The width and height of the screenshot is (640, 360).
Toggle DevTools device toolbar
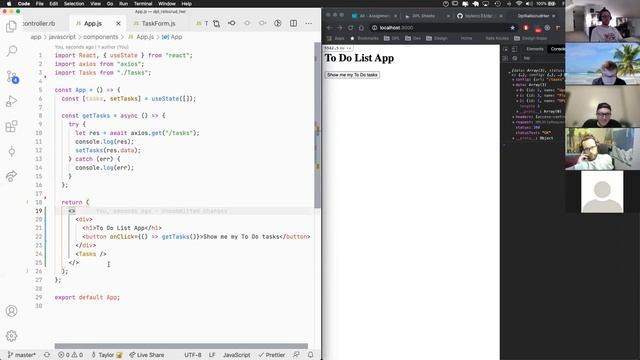coord(515,49)
